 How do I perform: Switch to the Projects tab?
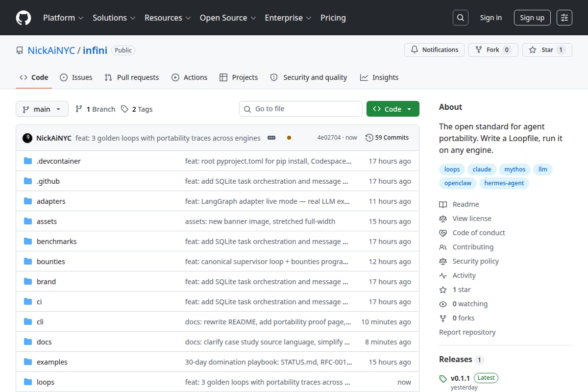coord(239,77)
